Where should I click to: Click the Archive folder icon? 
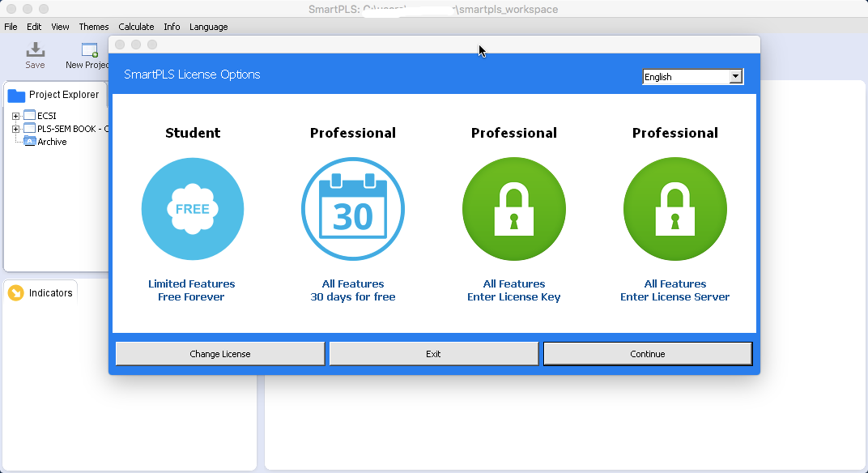click(30, 141)
